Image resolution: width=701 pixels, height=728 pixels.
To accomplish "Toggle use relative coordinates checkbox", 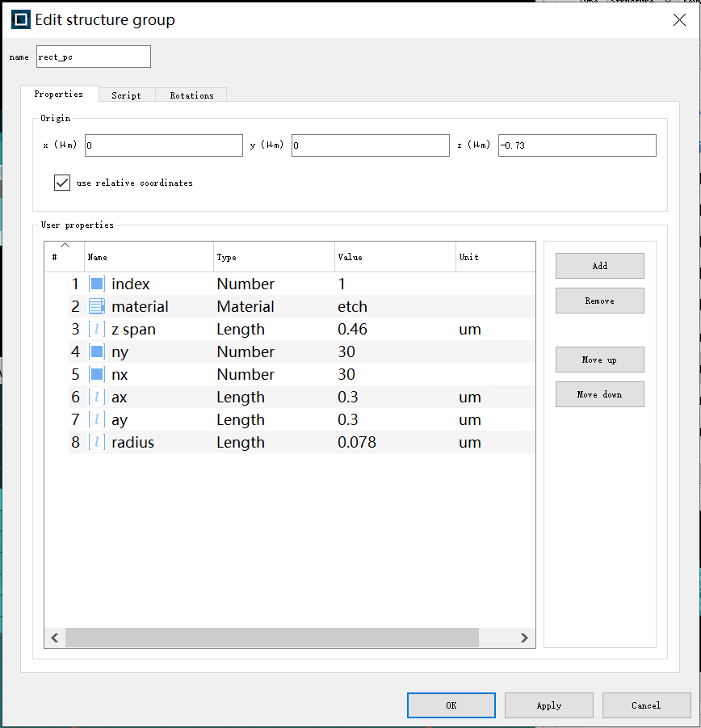I will click(x=62, y=183).
